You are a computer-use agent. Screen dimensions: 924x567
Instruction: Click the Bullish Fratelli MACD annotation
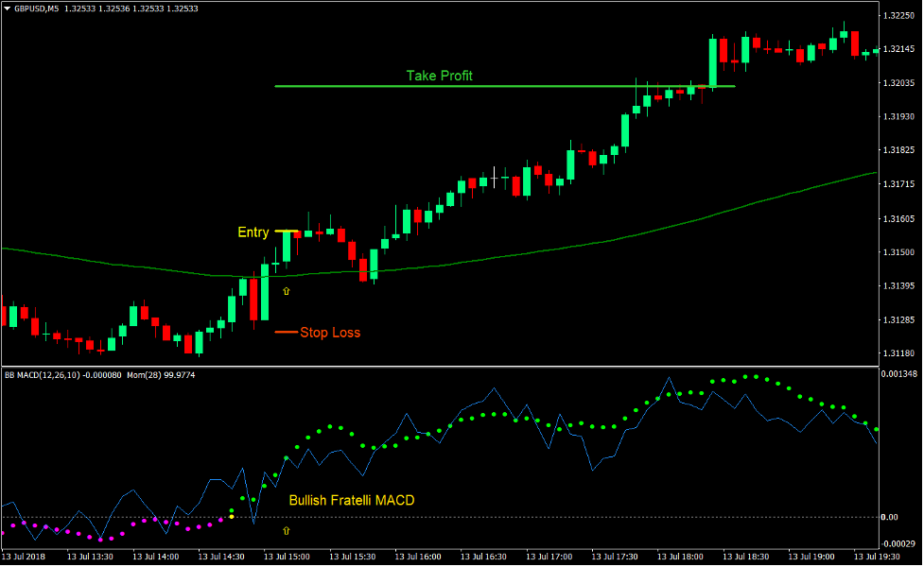[352, 498]
